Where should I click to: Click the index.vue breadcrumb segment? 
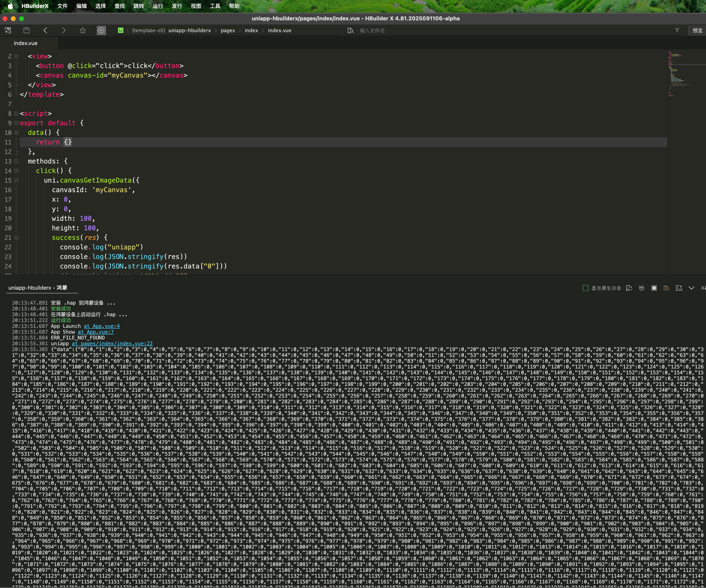(280, 30)
